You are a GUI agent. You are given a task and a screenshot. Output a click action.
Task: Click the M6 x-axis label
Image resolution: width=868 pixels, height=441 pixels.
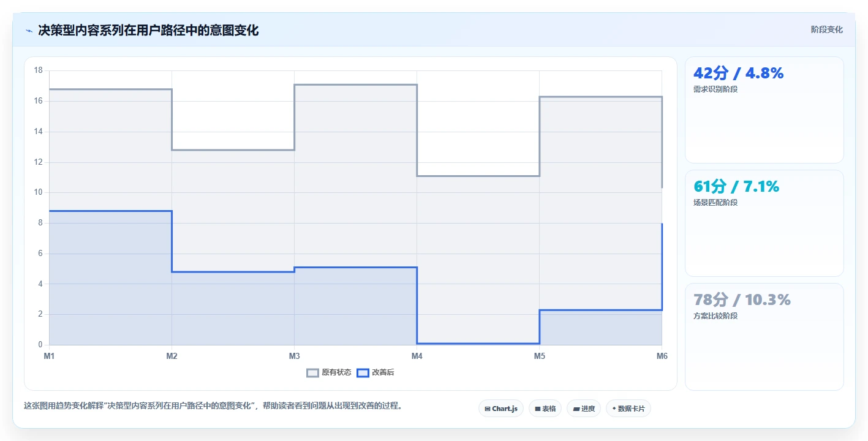click(662, 356)
